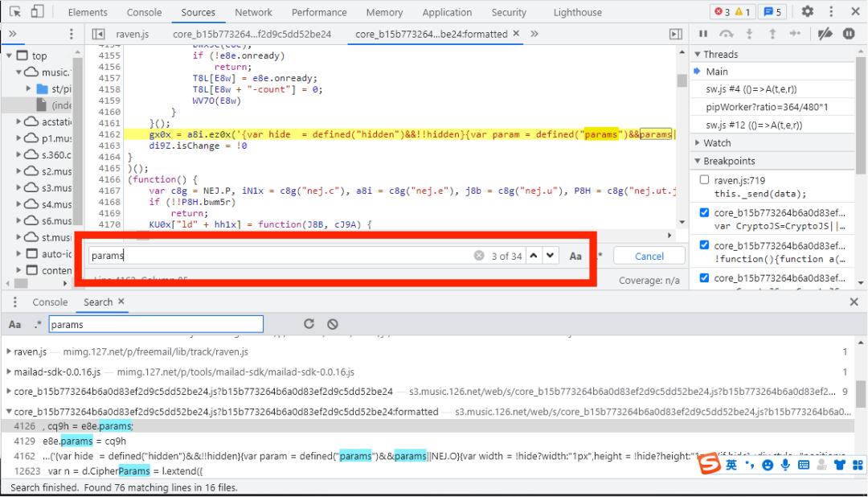Open the raven.js file tab
This screenshot has width=868, height=497.
(x=132, y=34)
